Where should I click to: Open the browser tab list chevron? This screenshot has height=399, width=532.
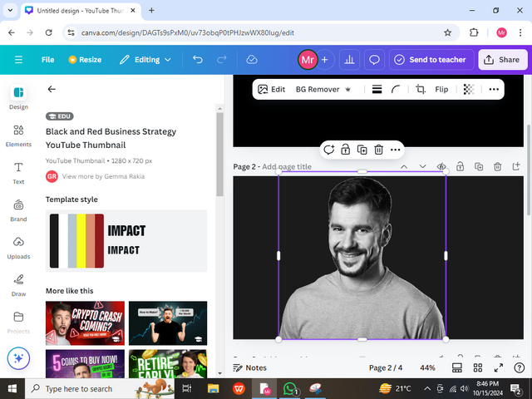click(x=10, y=10)
